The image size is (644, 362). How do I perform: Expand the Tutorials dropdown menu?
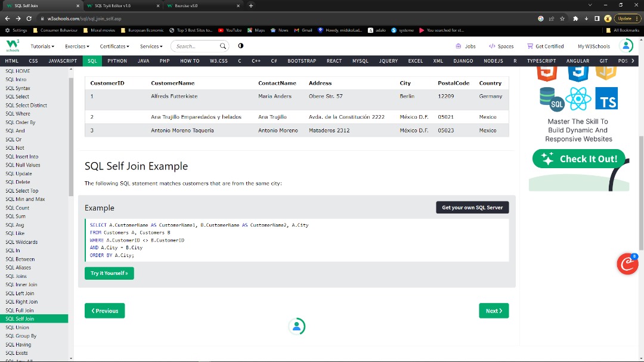(x=42, y=46)
